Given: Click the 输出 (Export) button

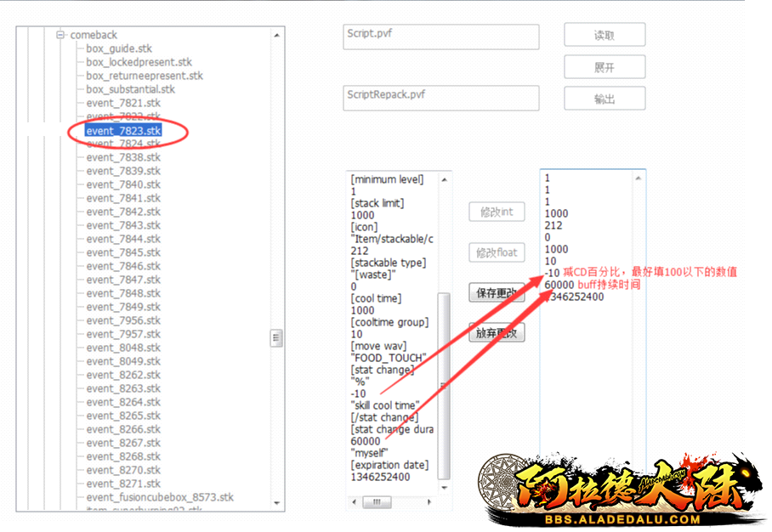Looking at the screenshot, I should [604, 99].
